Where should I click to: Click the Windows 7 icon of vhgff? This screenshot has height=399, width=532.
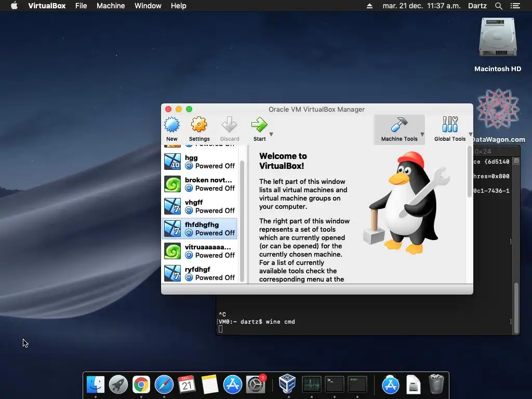[x=172, y=206]
